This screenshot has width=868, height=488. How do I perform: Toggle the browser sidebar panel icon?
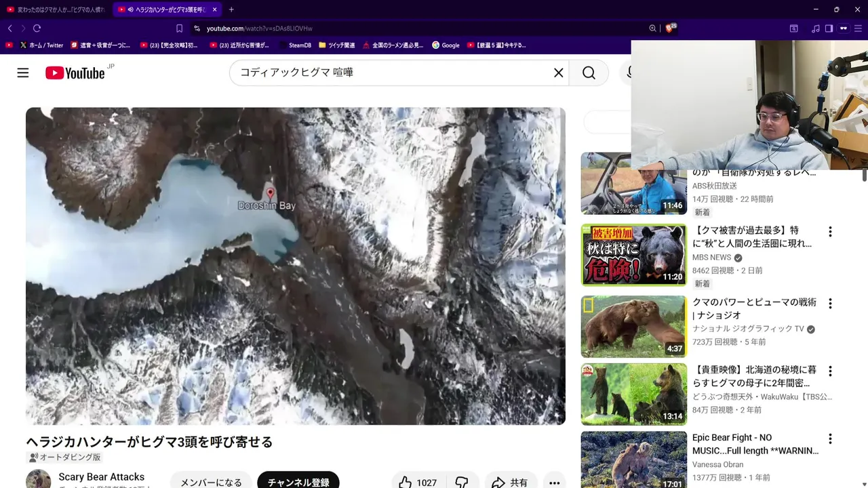pyautogui.click(x=829, y=28)
